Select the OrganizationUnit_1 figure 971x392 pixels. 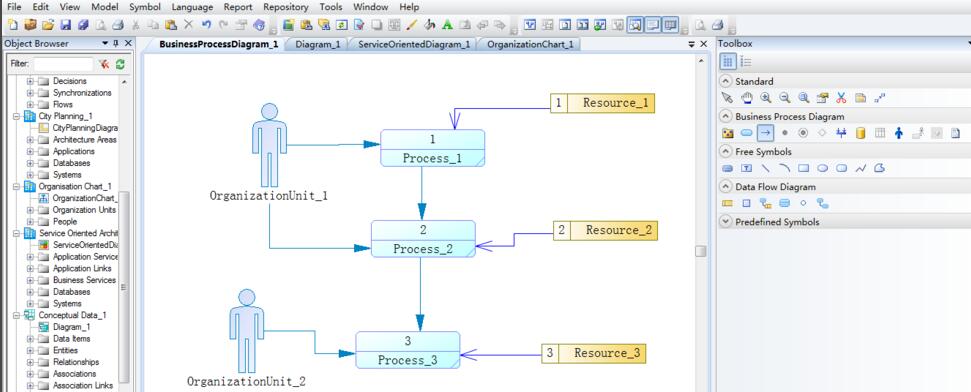(x=269, y=145)
